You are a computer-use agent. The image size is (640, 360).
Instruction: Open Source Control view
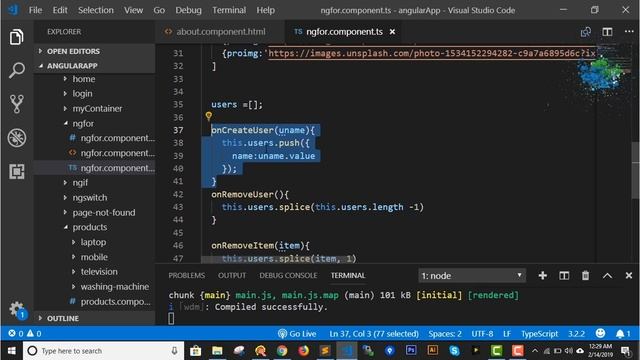(x=16, y=104)
